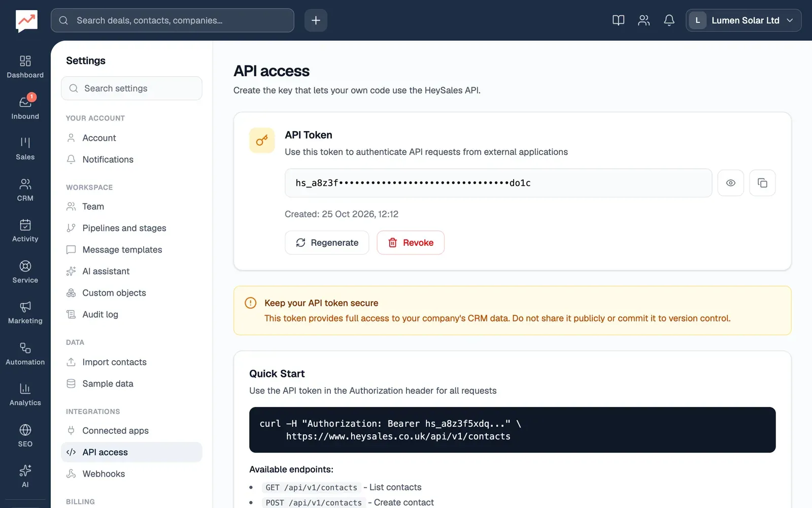Go to Team settings
812x508 pixels.
(131, 207)
